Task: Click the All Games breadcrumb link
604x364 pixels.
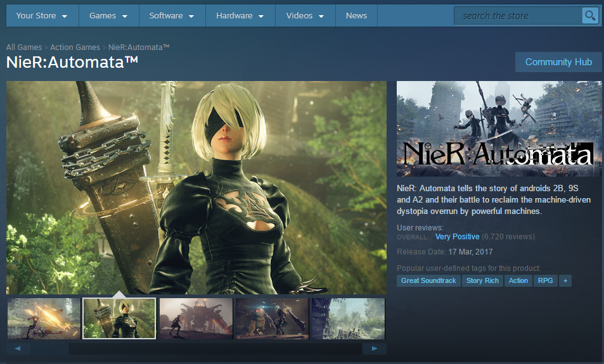Action: click(24, 47)
